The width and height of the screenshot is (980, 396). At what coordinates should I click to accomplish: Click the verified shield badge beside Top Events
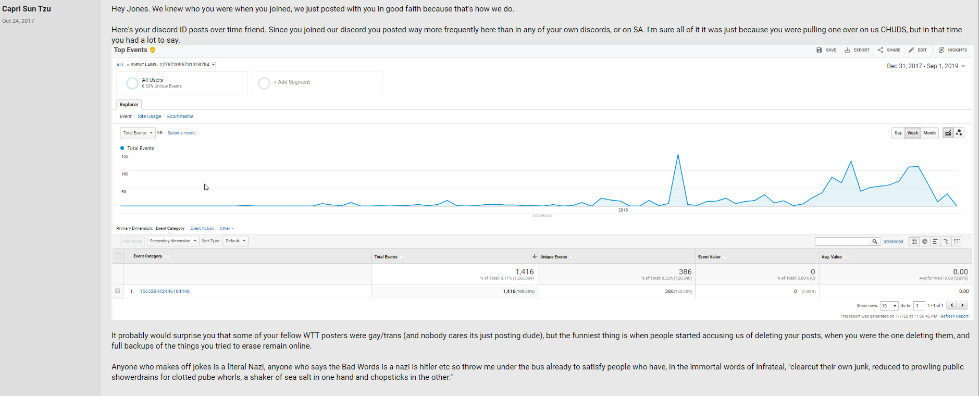click(153, 50)
